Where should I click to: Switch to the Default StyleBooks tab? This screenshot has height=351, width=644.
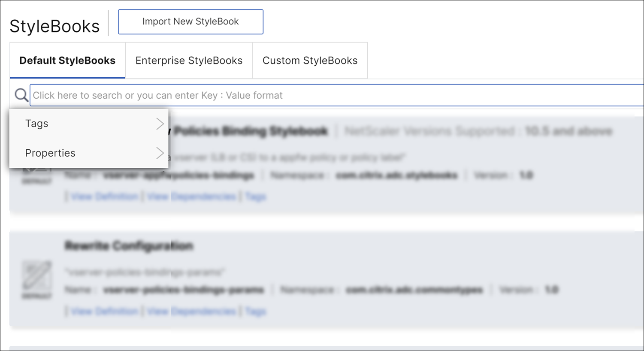67,61
